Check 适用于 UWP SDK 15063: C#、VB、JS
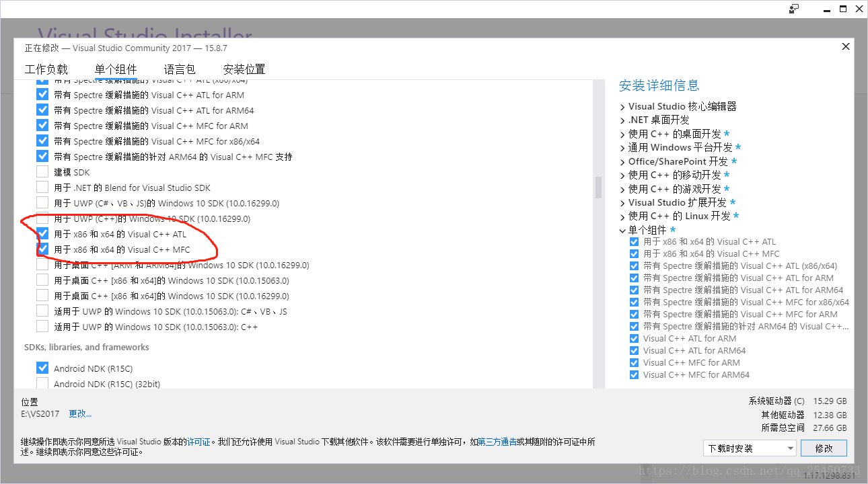The height and width of the screenshot is (484, 868). pos(42,311)
